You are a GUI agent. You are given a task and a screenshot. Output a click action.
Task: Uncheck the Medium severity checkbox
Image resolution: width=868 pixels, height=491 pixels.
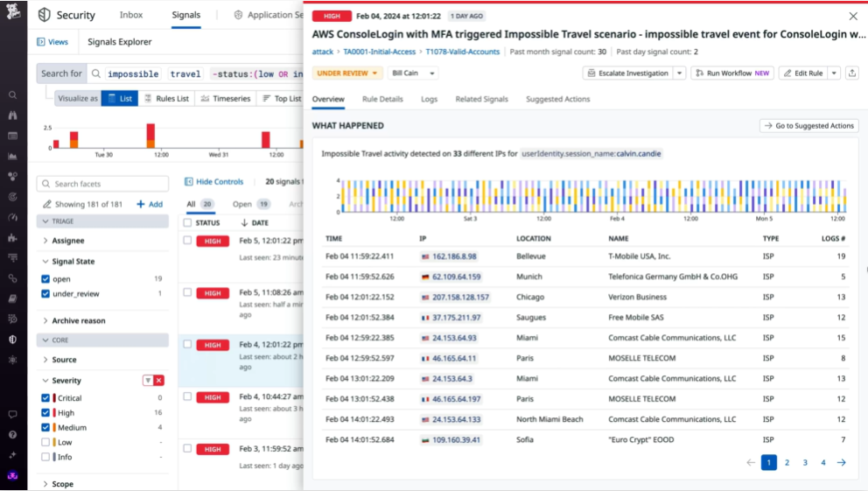coord(45,427)
